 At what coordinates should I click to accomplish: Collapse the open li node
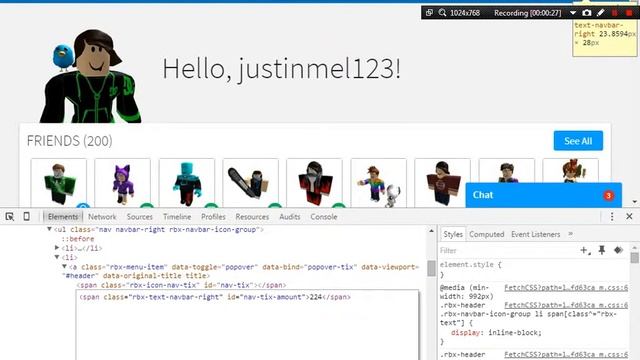coord(57,257)
